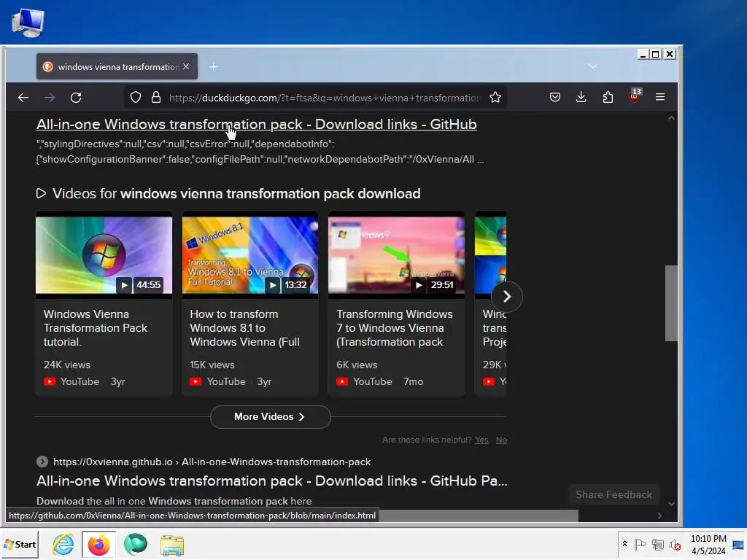Click the YouTube icon under 6K views
Screen dimensions: 747x560
tap(342, 381)
